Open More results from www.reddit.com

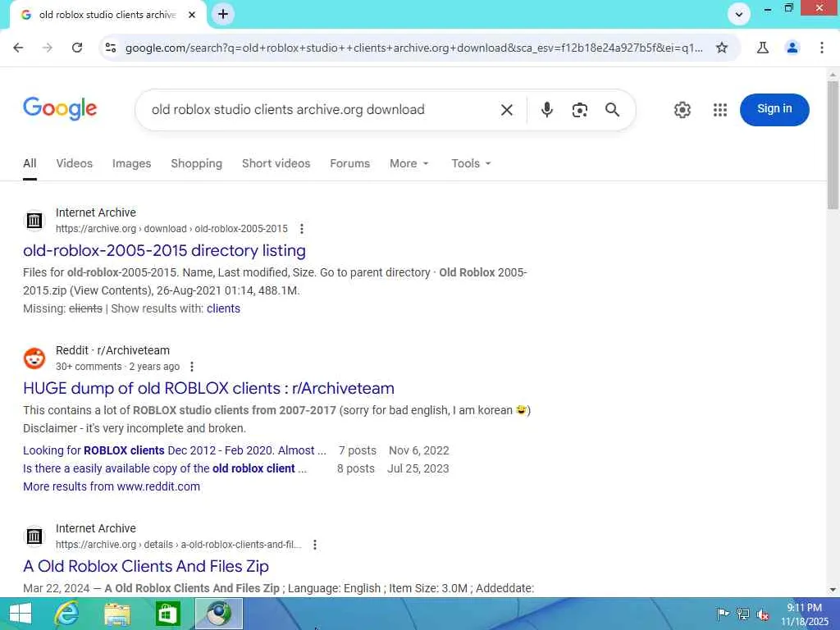112,486
